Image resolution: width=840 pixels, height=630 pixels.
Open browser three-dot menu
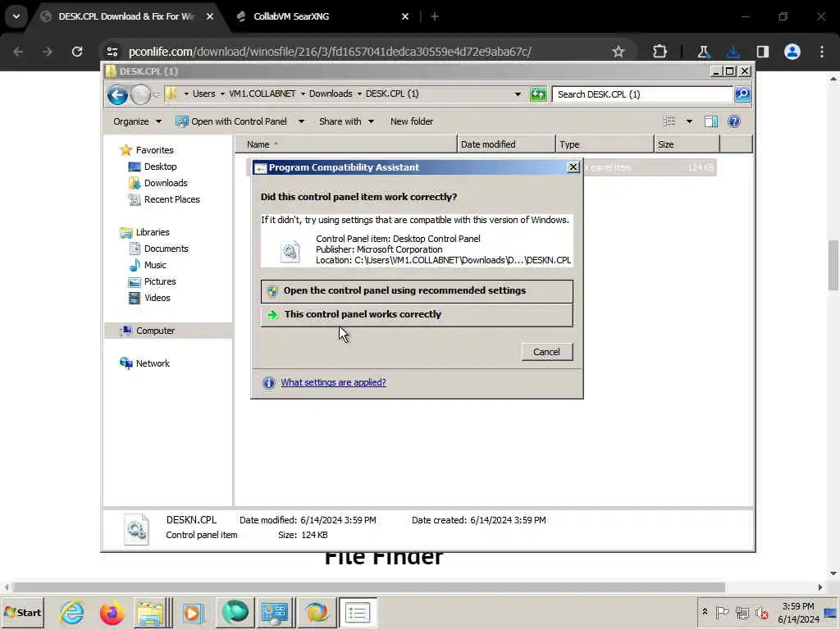(x=822, y=52)
